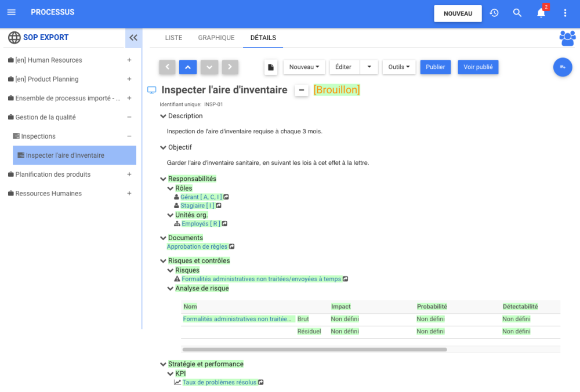Open the Nouveau dropdown
The height and width of the screenshot is (392, 580).
click(304, 67)
